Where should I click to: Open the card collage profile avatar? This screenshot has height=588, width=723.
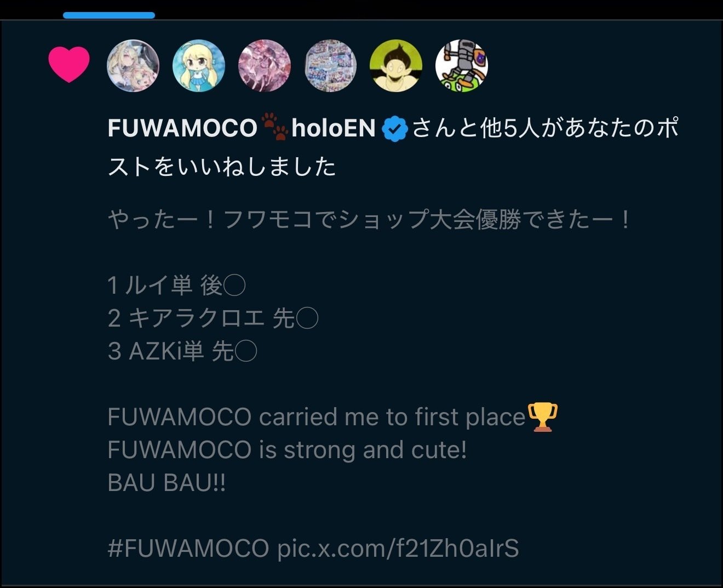tap(330, 66)
